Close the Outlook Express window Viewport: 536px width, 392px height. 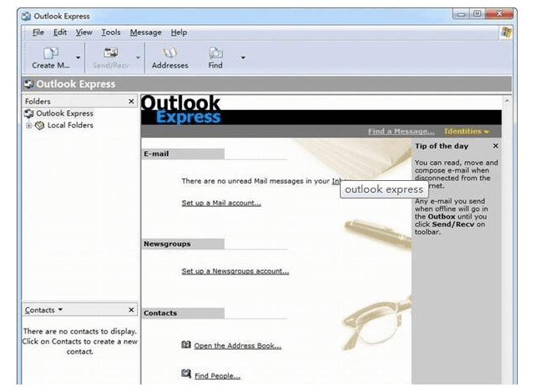[499, 14]
